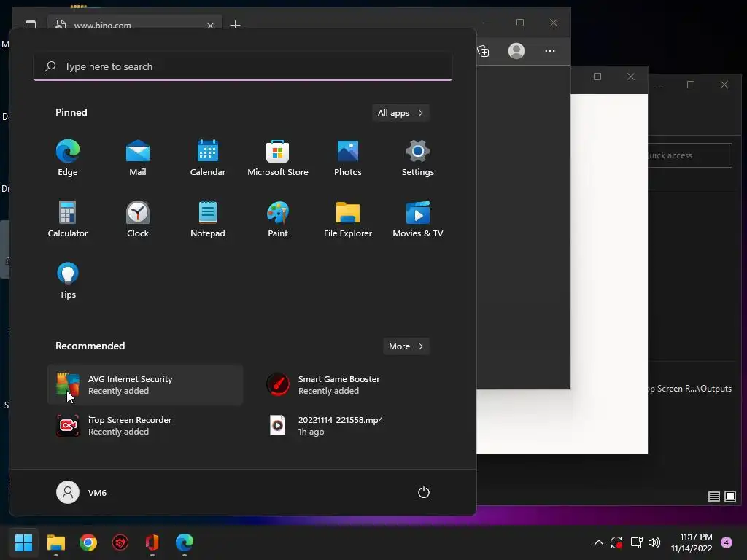Image resolution: width=747 pixels, height=560 pixels.
Task: Show hidden system tray icons
Action: pyautogui.click(x=599, y=542)
